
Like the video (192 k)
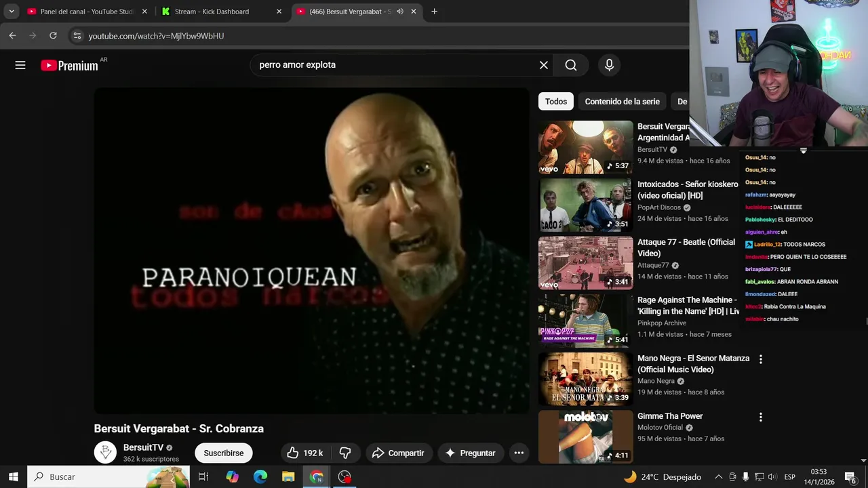tap(304, 453)
